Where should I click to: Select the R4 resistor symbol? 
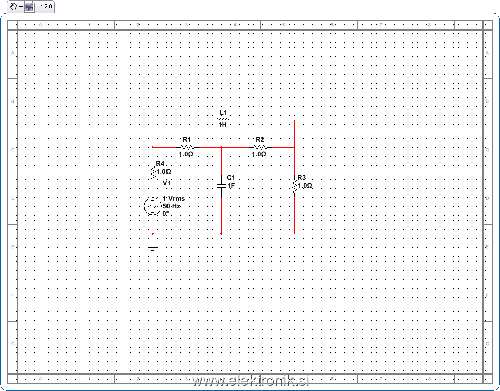click(x=153, y=172)
